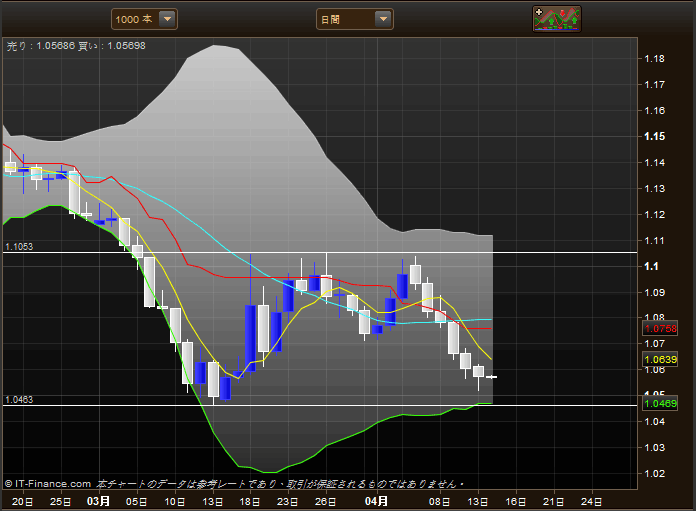
Task: Click the 1.18 price axis label
Action: coord(655,59)
